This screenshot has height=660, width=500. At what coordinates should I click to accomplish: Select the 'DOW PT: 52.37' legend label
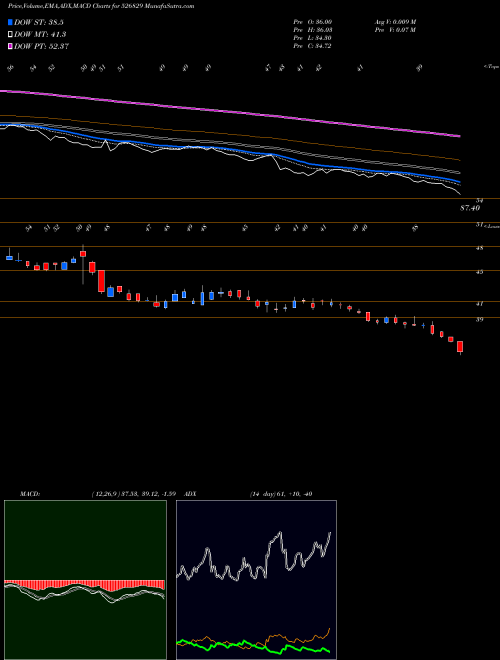[x=42, y=46]
